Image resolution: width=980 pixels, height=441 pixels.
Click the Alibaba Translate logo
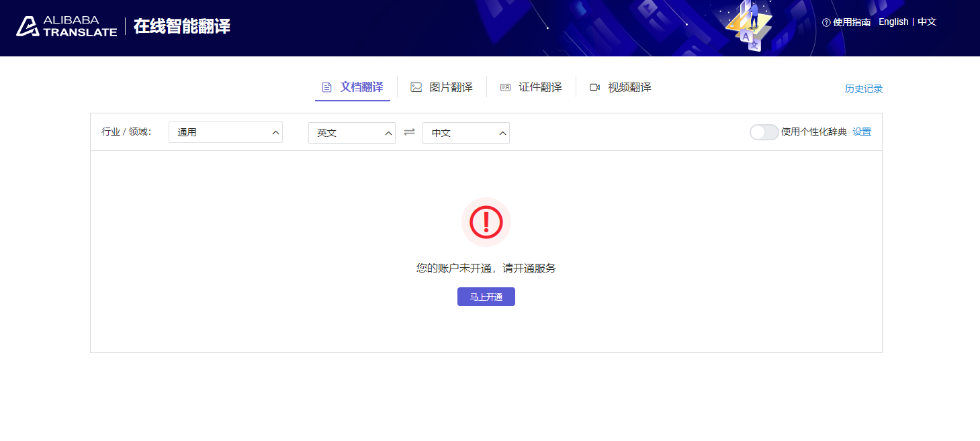pyautogui.click(x=65, y=26)
